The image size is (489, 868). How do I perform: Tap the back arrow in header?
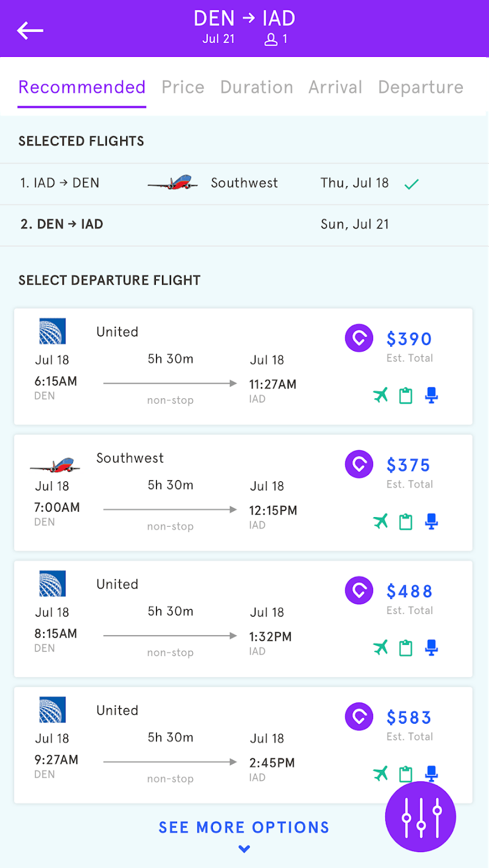(30, 30)
